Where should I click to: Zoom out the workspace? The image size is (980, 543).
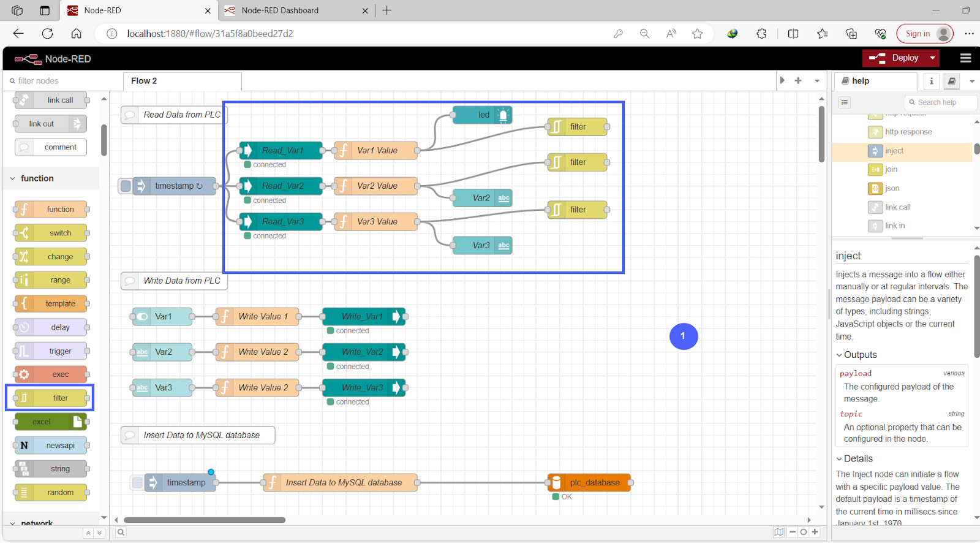coord(792,532)
